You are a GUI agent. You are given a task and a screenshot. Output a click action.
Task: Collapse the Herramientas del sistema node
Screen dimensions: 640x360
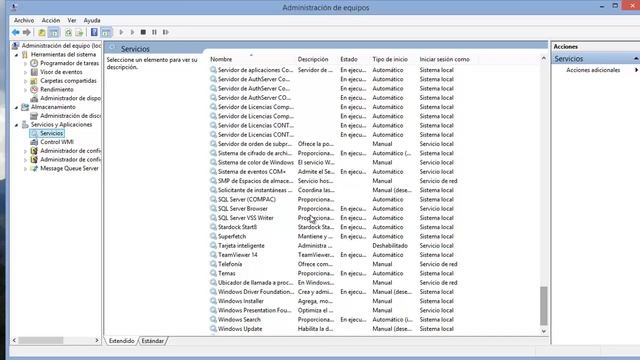click(16, 55)
